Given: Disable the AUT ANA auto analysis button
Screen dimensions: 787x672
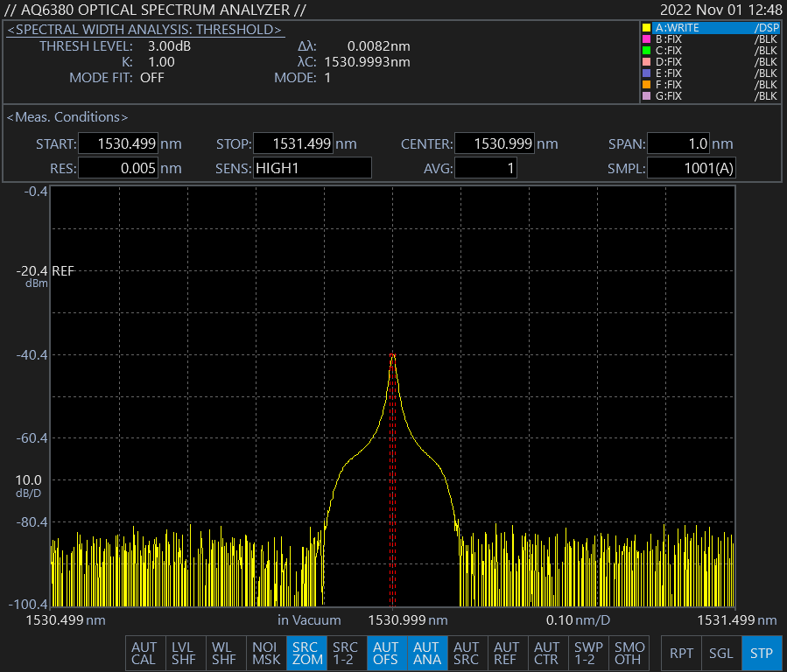Looking at the screenshot, I should click(x=426, y=654).
